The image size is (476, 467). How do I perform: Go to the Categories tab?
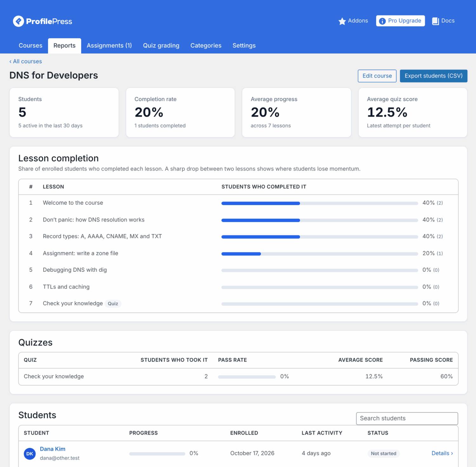click(x=206, y=46)
